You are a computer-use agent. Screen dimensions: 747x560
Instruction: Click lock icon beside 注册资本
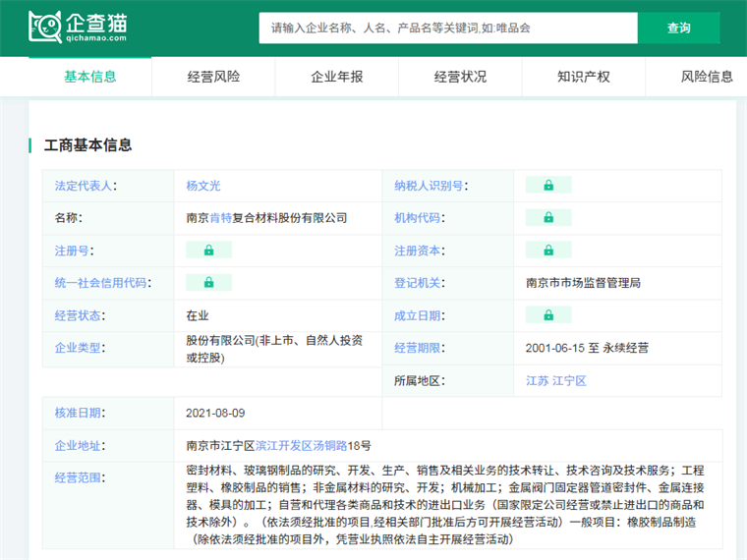(547, 250)
